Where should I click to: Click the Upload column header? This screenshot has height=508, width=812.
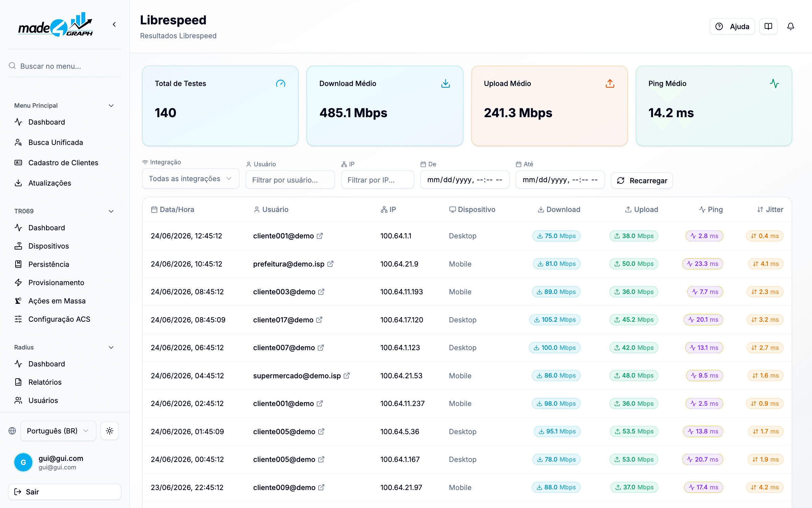[641, 210]
